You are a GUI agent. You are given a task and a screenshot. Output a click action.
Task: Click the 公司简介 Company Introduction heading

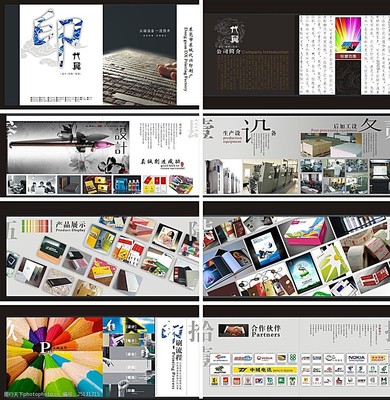point(252,52)
